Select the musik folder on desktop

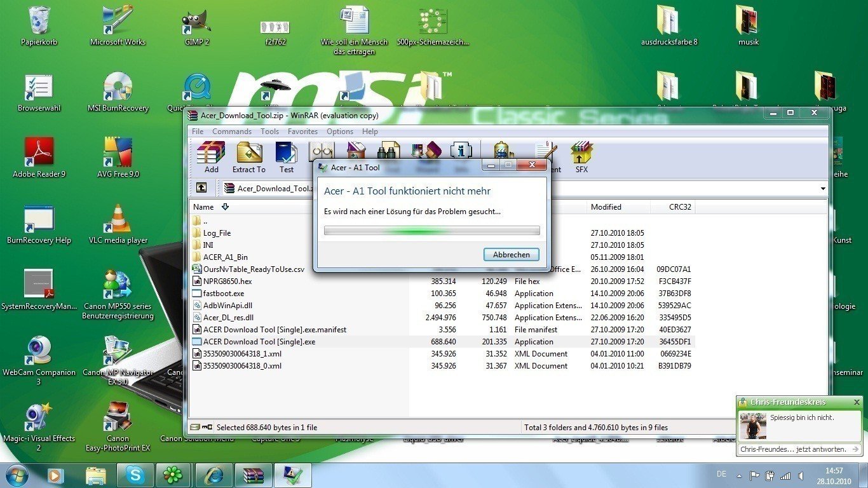(x=748, y=26)
